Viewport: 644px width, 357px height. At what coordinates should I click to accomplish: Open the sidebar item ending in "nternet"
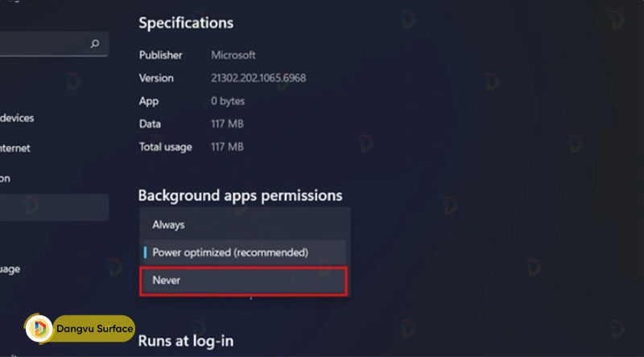[14, 148]
